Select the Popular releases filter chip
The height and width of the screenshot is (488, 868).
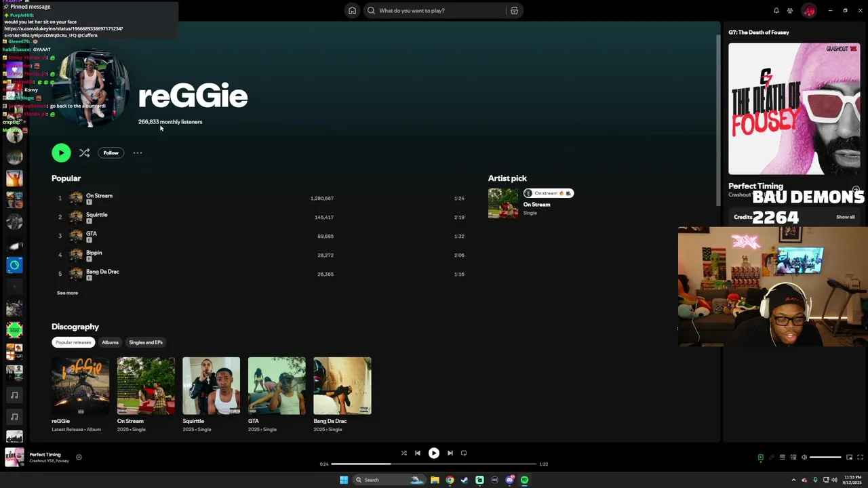coord(73,342)
